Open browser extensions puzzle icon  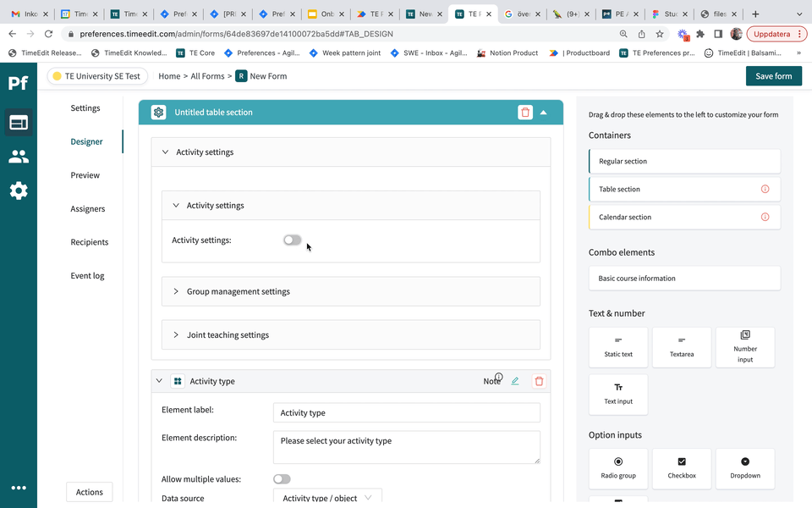coord(700,34)
